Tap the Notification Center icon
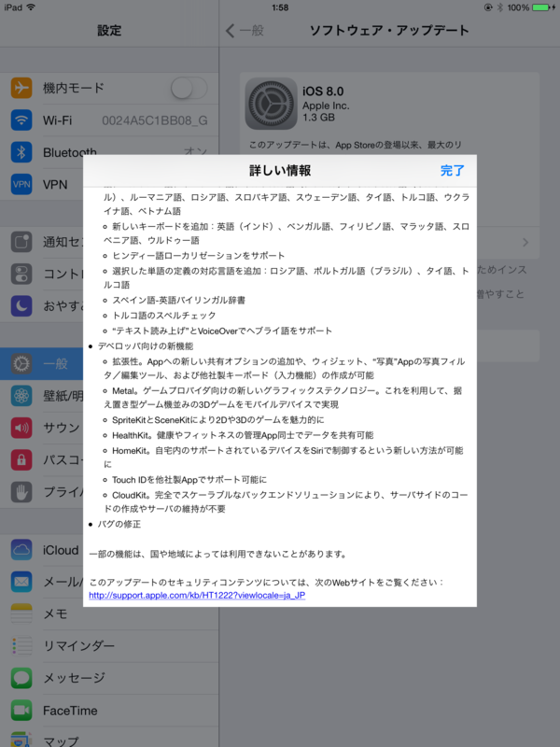560x747 pixels. 21,242
